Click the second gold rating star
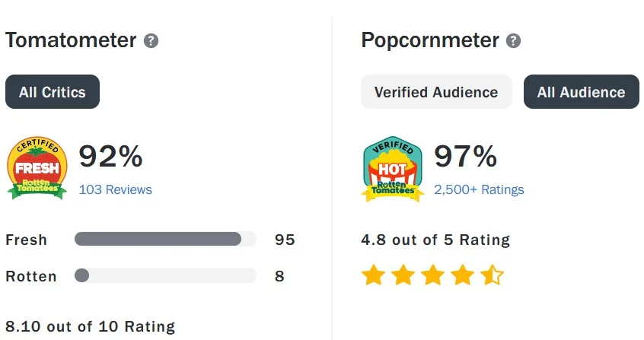The width and height of the screenshot is (644, 340). pyautogui.click(x=403, y=275)
